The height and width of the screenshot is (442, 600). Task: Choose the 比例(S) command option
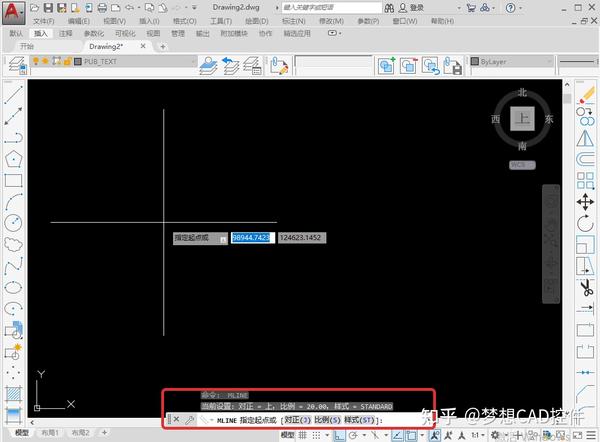point(328,420)
